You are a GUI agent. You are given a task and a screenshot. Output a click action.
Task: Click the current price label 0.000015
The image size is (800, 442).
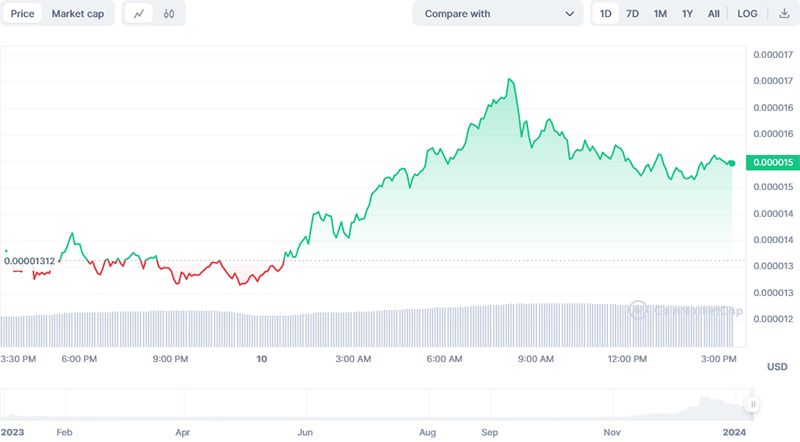(x=773, y=162)
